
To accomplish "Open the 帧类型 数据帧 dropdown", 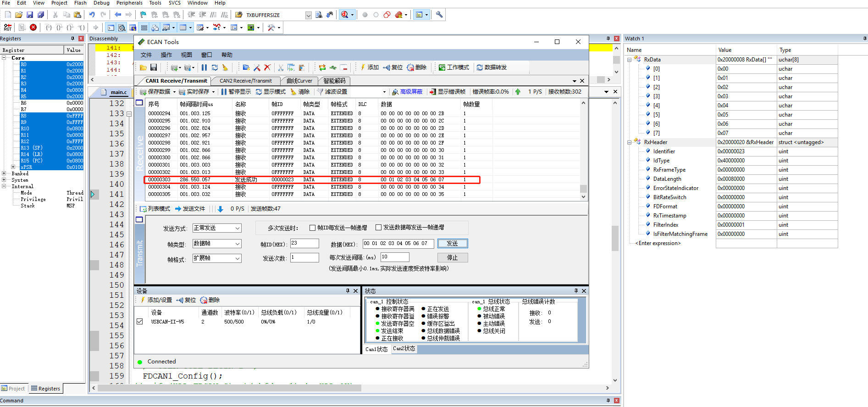I will 238,244.
